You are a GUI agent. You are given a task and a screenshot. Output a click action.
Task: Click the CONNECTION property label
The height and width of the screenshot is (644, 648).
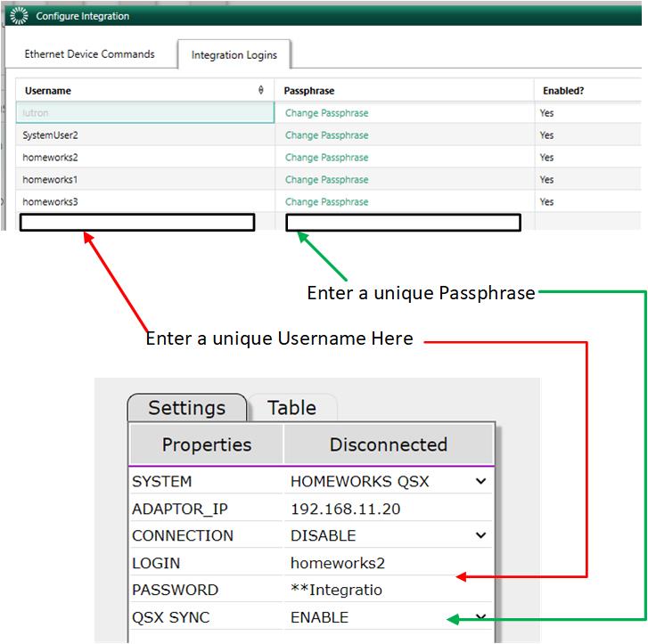coord(183,535)
